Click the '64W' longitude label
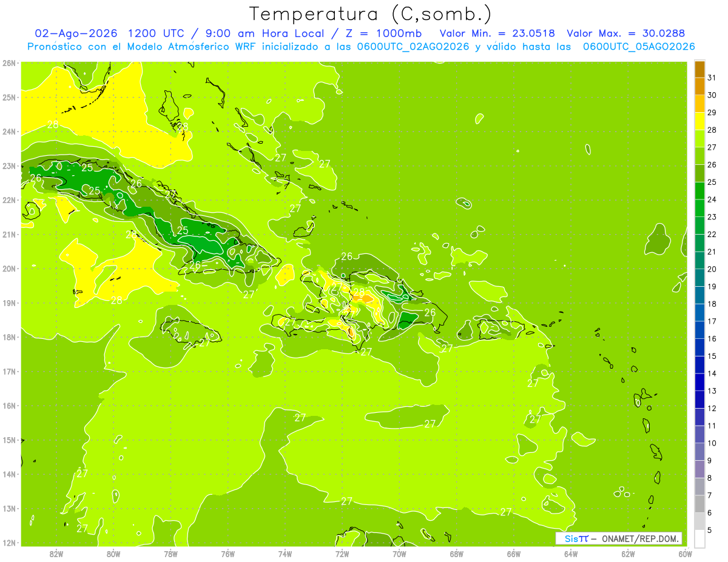This screenshot has height=562, width=728. 571,554
